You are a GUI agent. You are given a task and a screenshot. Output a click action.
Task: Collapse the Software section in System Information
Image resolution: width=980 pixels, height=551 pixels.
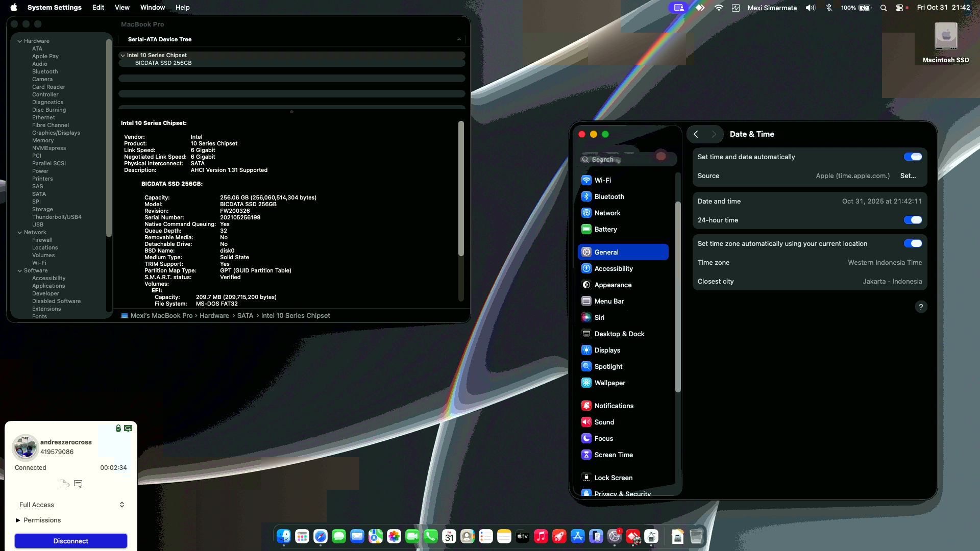pos(20,270)
